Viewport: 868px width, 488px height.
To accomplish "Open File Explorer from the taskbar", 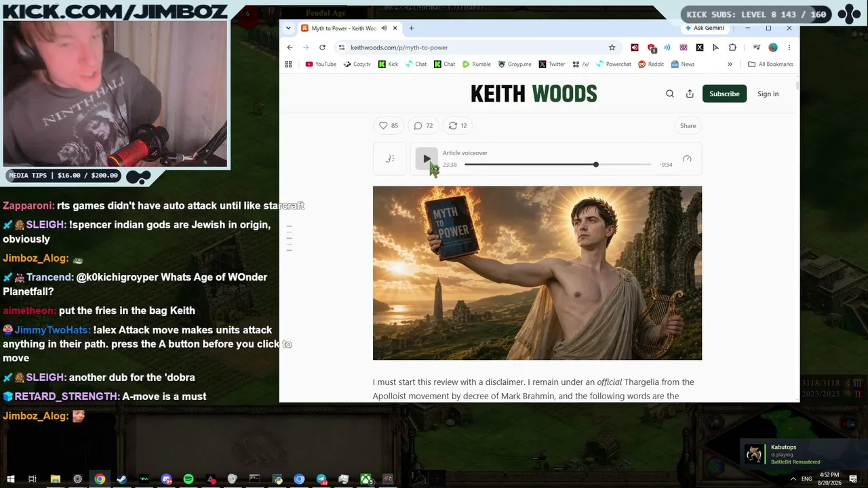I will (56, 479).
